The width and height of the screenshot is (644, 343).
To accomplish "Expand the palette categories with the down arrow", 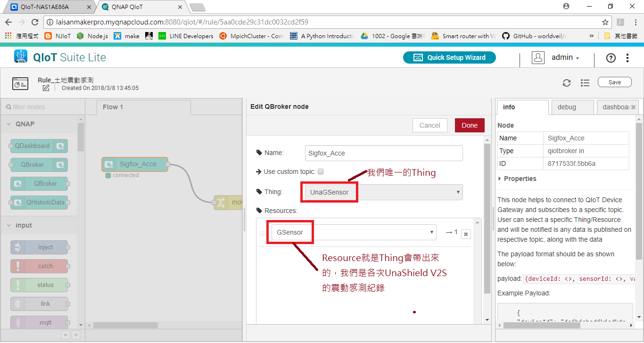I will click(75, 335).
